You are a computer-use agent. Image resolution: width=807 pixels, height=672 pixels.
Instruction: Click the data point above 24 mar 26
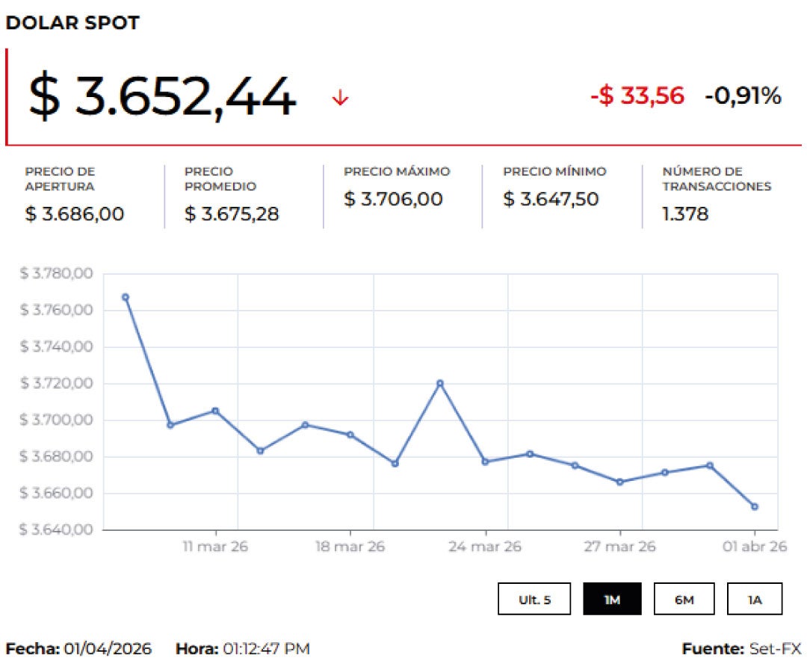(485, 462)
